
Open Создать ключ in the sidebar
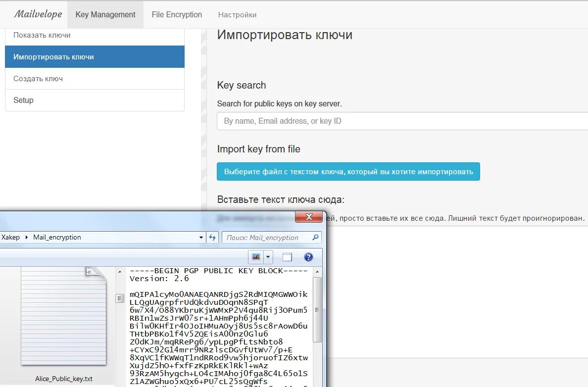95,78
